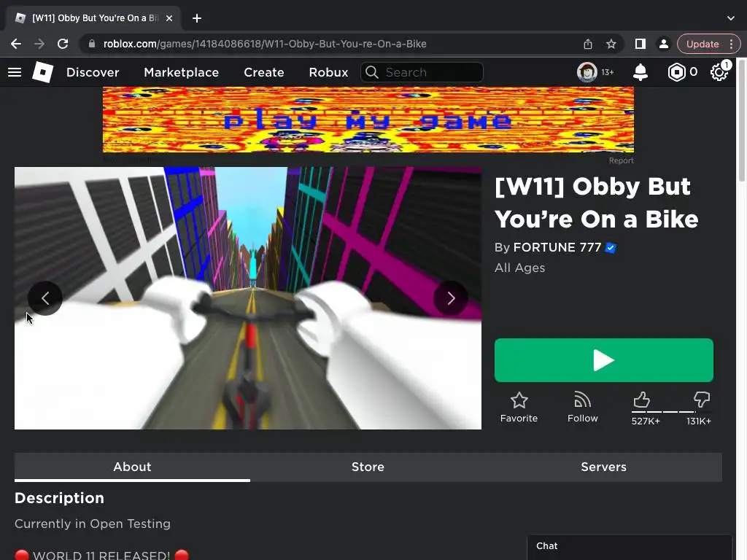Switch to the Servers tab
Viewport: 747px width, 560px height.
click(603, 467)
